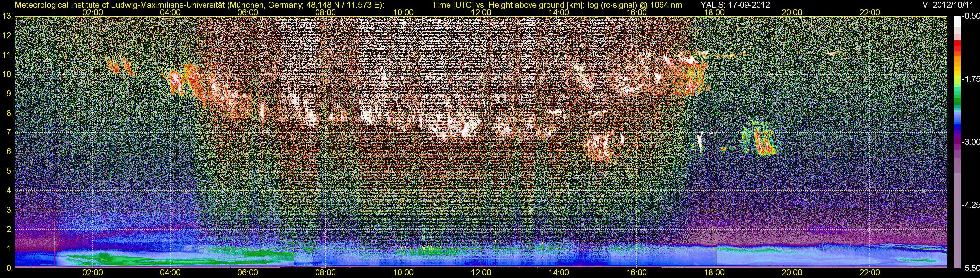The width and height of the screenshot is (980, 278).
Task: Click the -4.25 color scale value
Action: point(971,205)
